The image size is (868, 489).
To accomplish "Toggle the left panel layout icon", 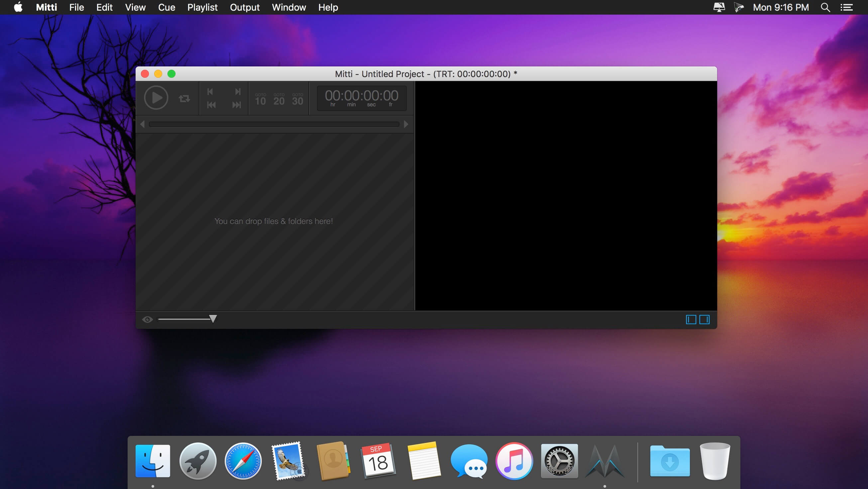I will point(691,319).
